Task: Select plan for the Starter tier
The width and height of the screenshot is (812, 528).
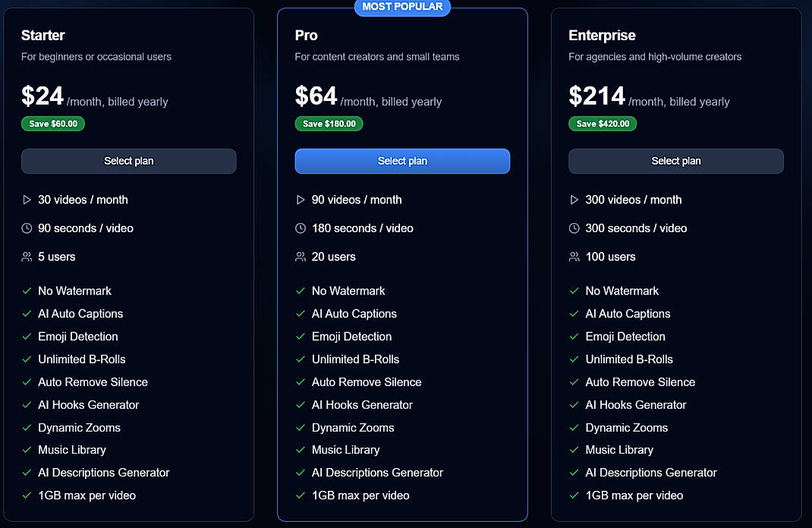Action: coord(128,161)
